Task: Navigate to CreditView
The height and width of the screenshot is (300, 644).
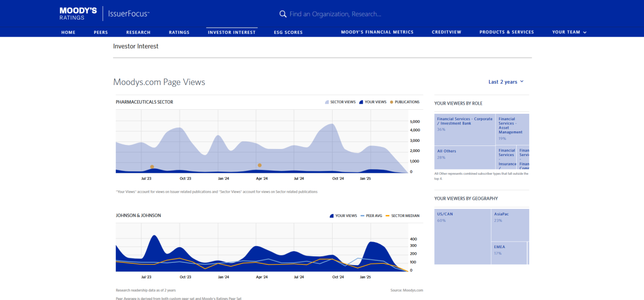Action: pyautogui.click(x=446, y=32)
